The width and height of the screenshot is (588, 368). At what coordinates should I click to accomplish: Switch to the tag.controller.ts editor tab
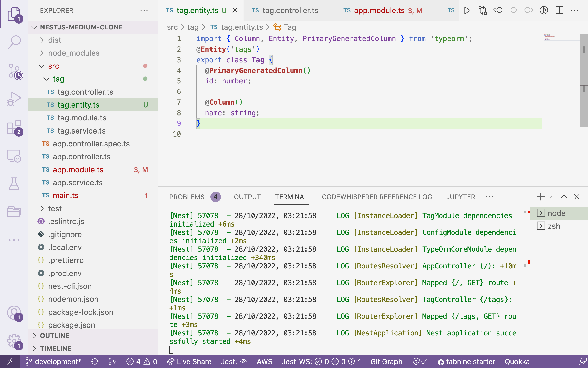pos(289,10)
